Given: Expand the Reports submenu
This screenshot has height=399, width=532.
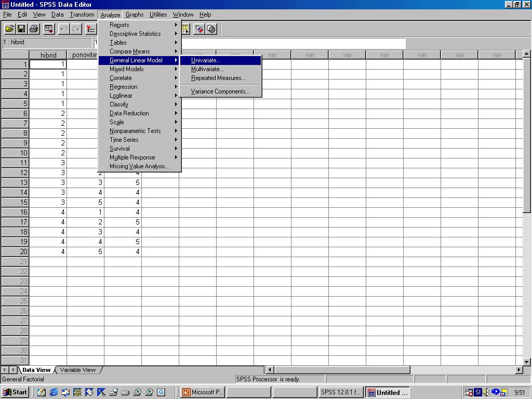Looking at the screenshot, I should 139,25.
